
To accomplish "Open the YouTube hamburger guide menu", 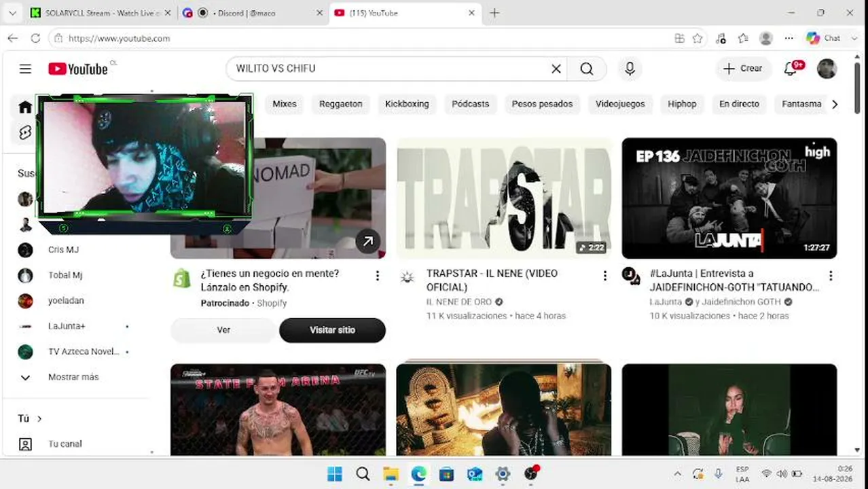I will [x=25, y=69].
